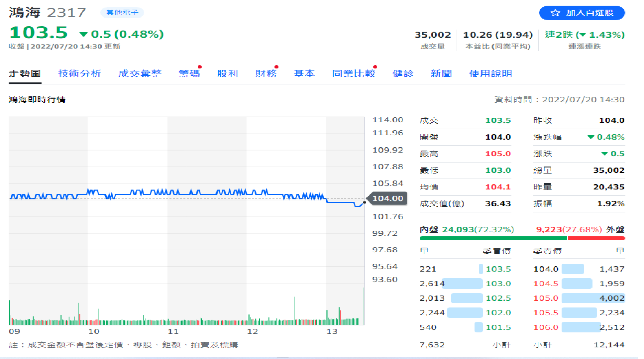This screenshot has height=359, width=644.
Task: Open the 同業比較 tab
Action: point(354,73)
